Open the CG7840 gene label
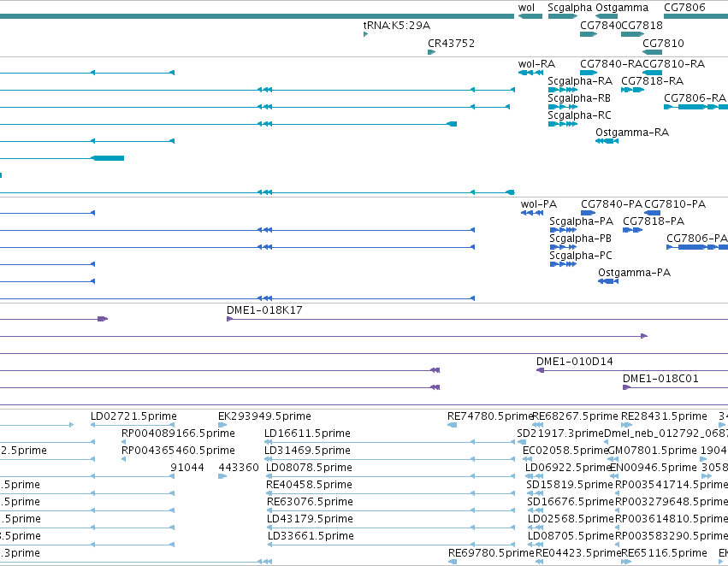 pos(601,26)
